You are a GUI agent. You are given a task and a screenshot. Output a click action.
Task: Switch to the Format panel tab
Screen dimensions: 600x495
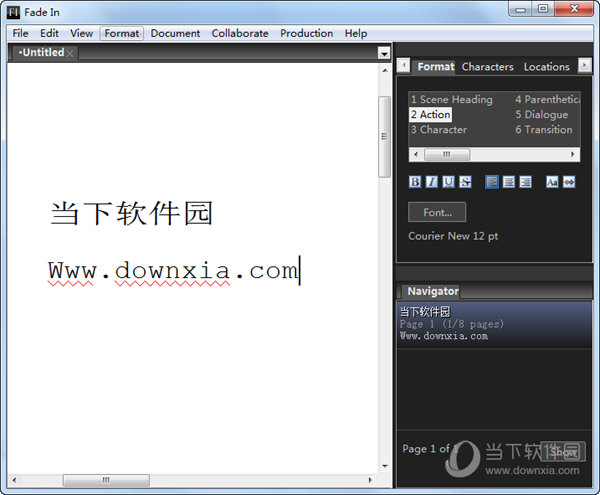(x=435, y=67)
